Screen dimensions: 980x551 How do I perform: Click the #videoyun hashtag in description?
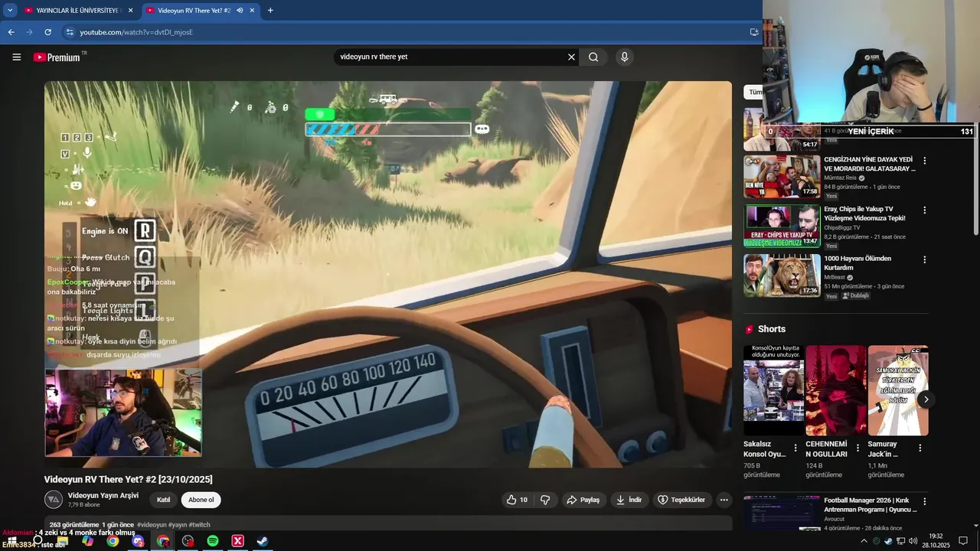(152, 525)
